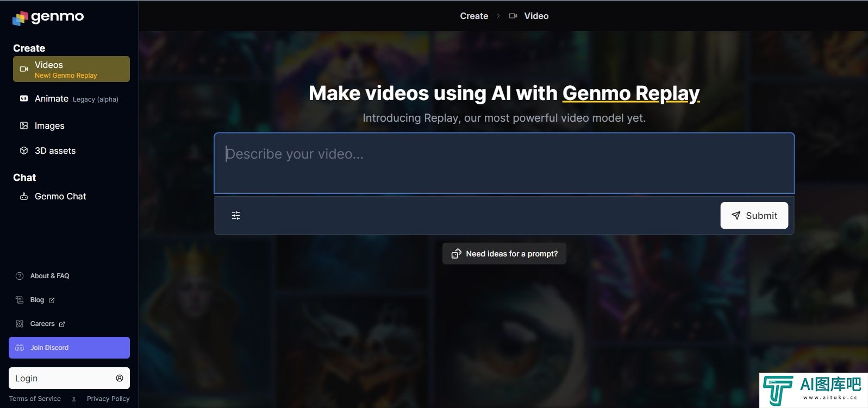This screenshot has width=868, height=408.
Task: Go to the Images section
Action: coord(49,125)
